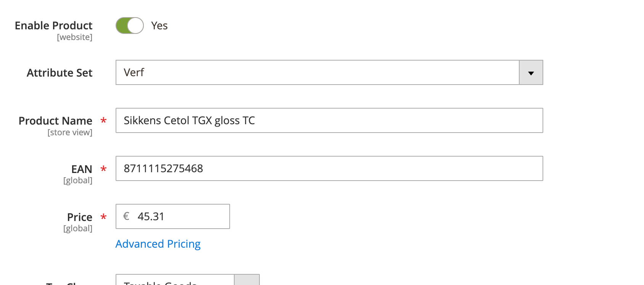This screenshot has width=644, height=285.
Task: Click the Enable Product label
Action: [x=53, y=26]
